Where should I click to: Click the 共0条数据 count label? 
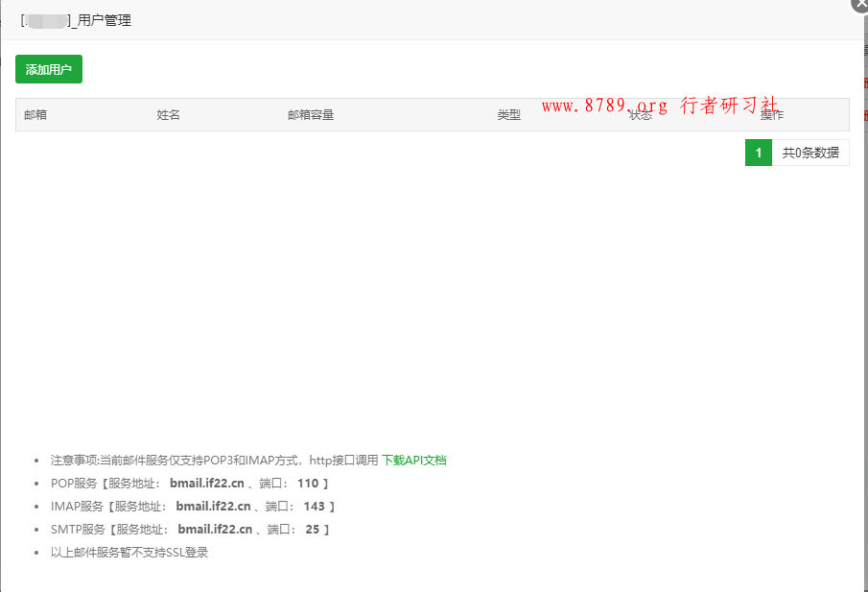(810, 153)
